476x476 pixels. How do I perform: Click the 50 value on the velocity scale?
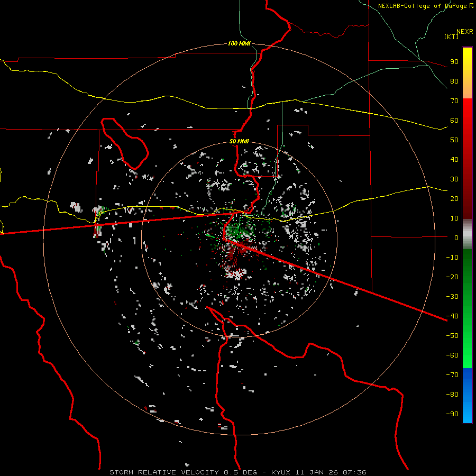pyautogui.click(x=454, y=140)
